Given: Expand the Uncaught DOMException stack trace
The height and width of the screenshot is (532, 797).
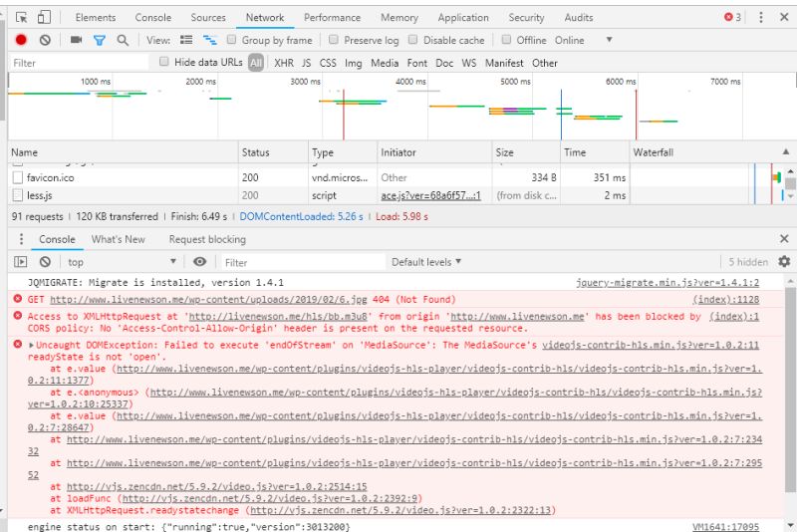Looking at the screenshot, I should tap(32, 345).
